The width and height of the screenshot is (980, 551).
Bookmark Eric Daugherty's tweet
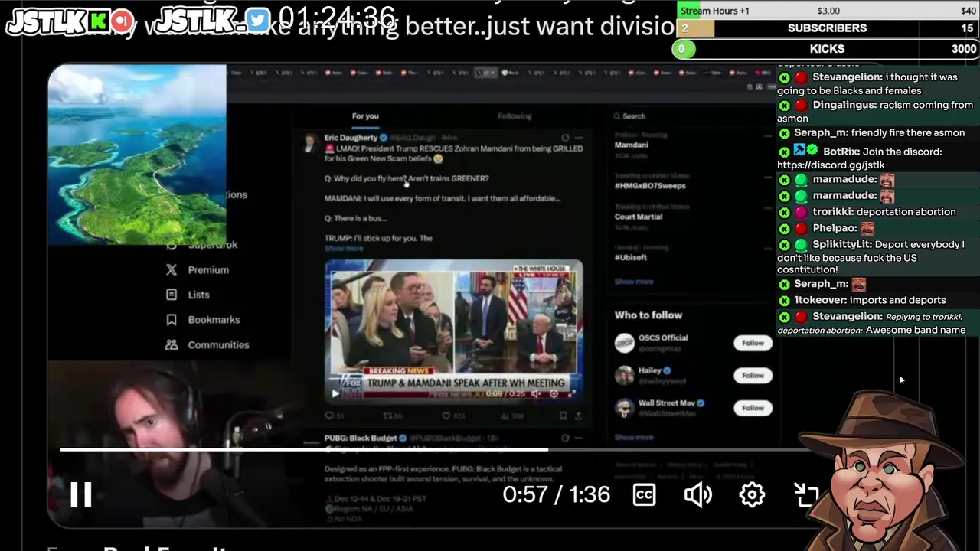coord(563,416)
